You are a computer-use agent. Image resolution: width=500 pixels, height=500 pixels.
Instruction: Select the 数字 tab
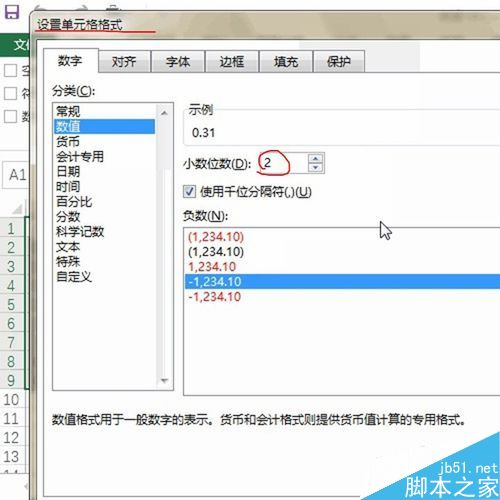(70, 61)
